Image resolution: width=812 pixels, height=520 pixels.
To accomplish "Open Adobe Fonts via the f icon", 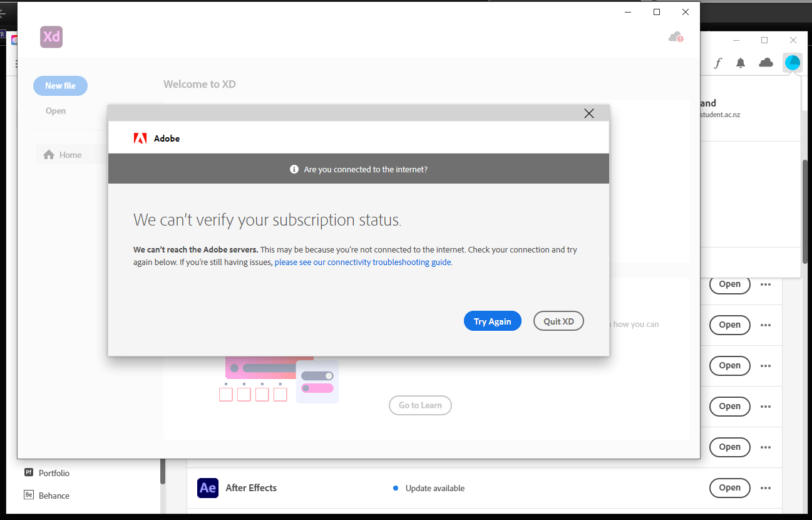I will click(x=717, y=63).
